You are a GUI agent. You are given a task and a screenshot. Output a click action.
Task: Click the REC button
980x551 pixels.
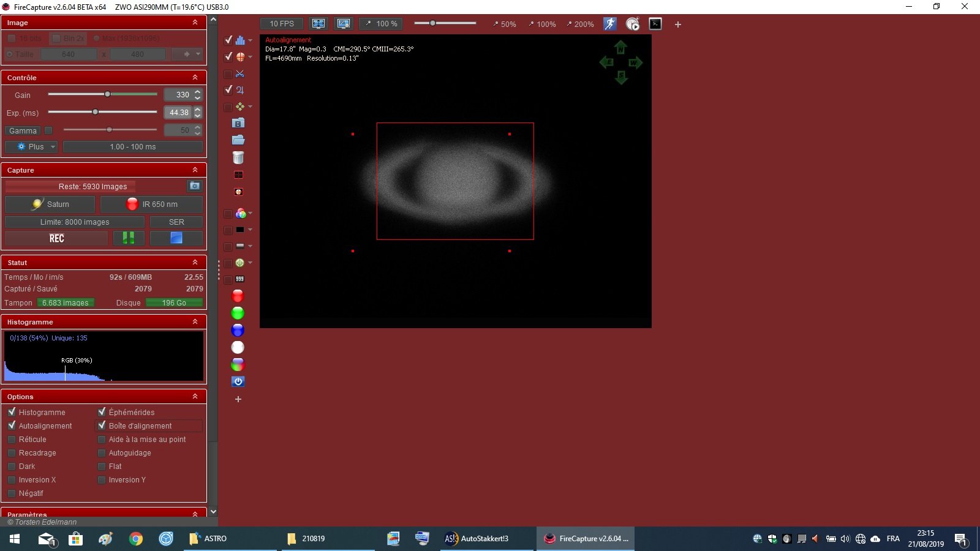[x=56, y=238]
